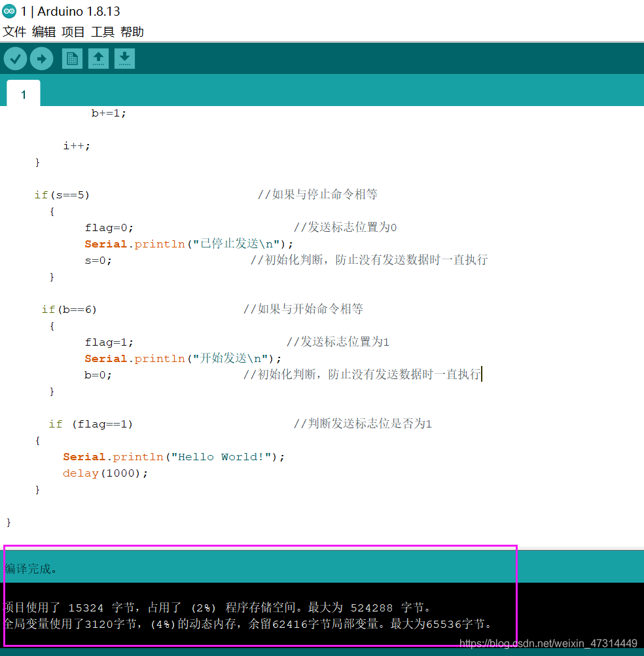Open the 编辑 menu
The width and height of the screenshot is (644, 656).
44,32
